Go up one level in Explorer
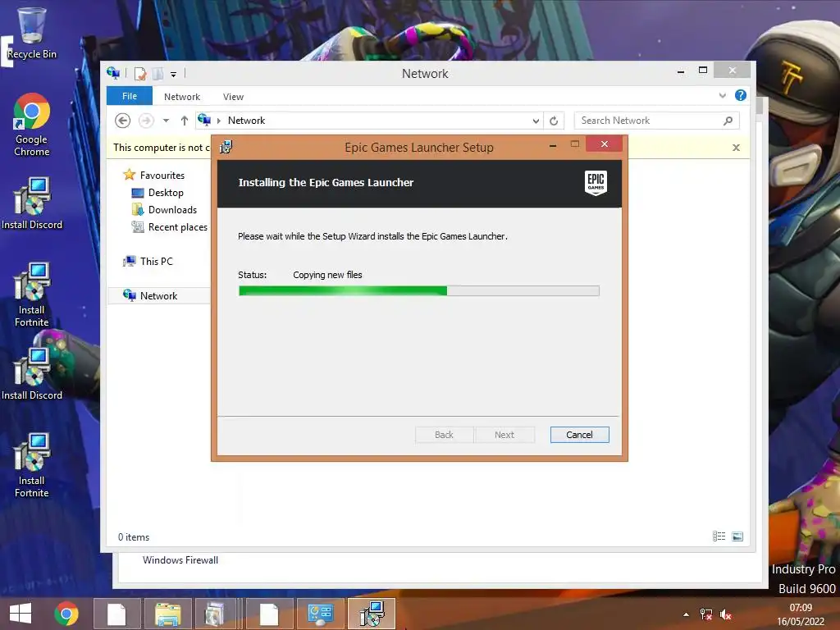840x630 pixels. pyautogui.click(x=185, y=121)
